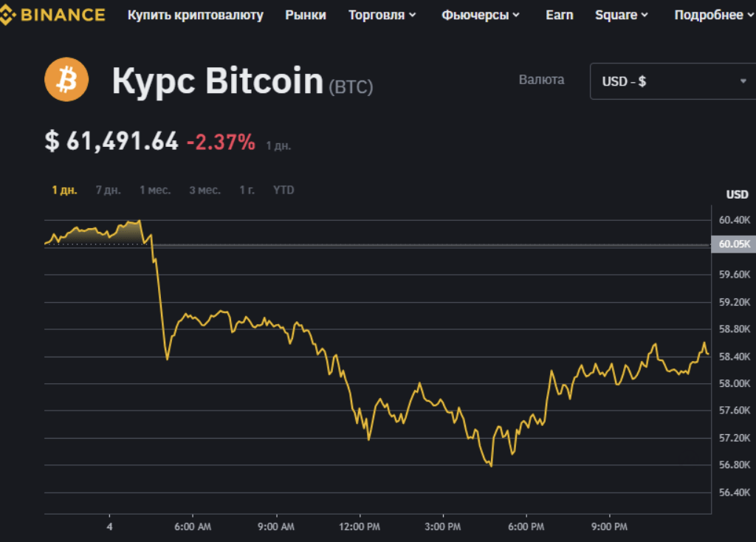Image resolution: width=756 pixels, height=542 pixels.
Task: Switch chart to YTD range
Action: tap(283, 190)
